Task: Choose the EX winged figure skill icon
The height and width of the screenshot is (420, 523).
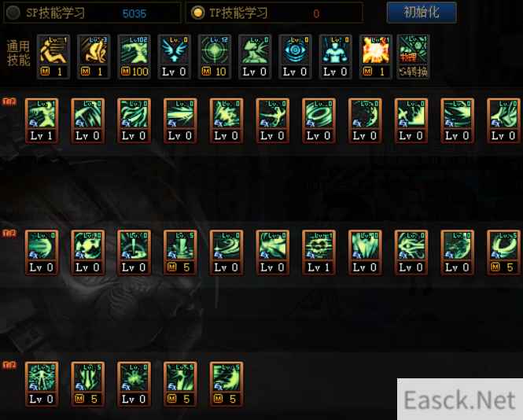Action: [42, 385]
